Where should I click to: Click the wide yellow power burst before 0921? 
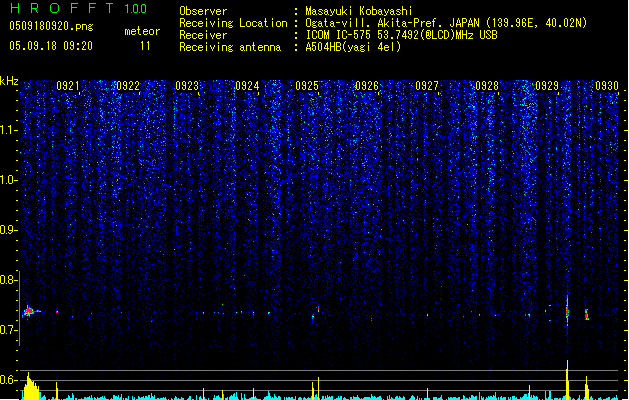pos(31,386)
